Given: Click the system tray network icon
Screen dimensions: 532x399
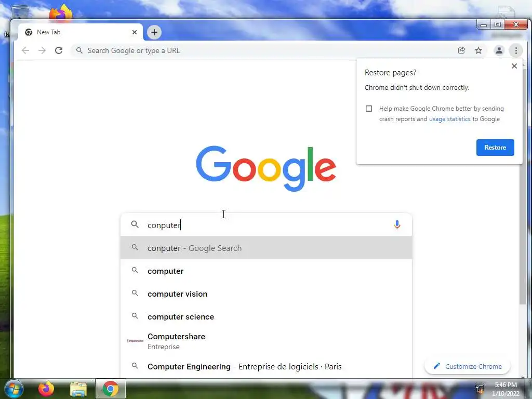Looking at the screenshot, I should tap(480, 389).
